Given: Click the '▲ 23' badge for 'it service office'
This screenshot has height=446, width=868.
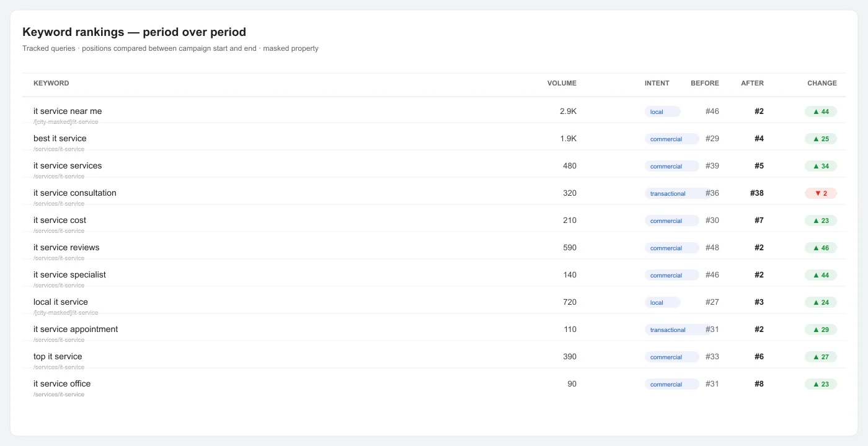Looking at the screenshot, I should click(821, 384).
